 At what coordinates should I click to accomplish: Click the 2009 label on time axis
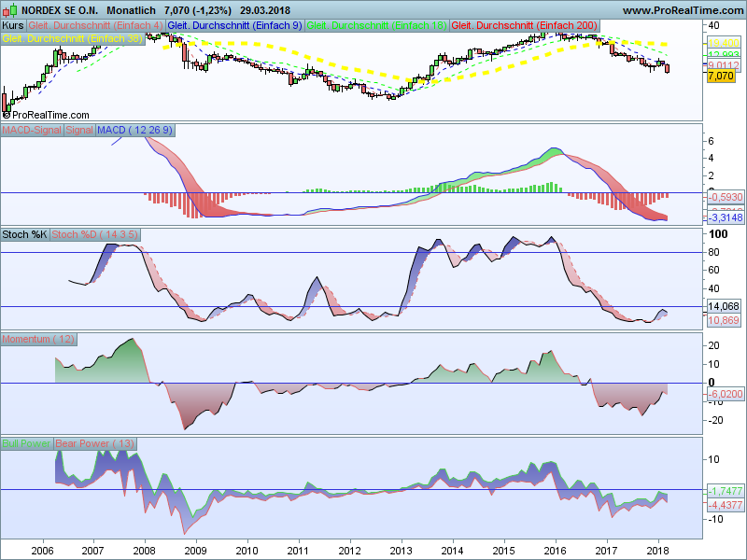(196, 551)
